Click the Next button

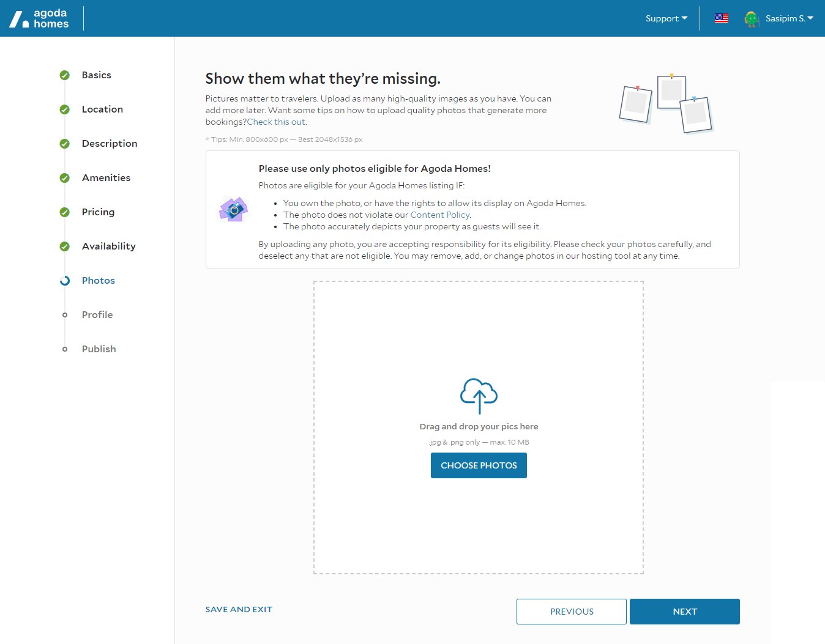684,612
